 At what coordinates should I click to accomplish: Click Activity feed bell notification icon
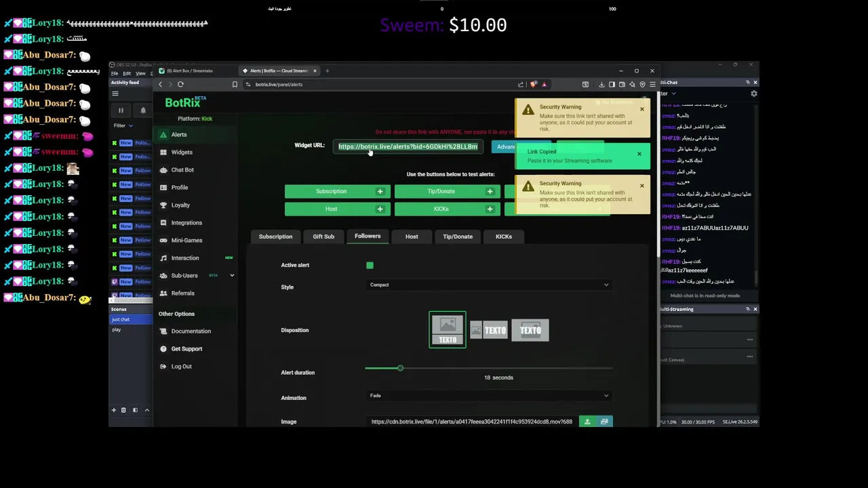[x=143, y=110]
